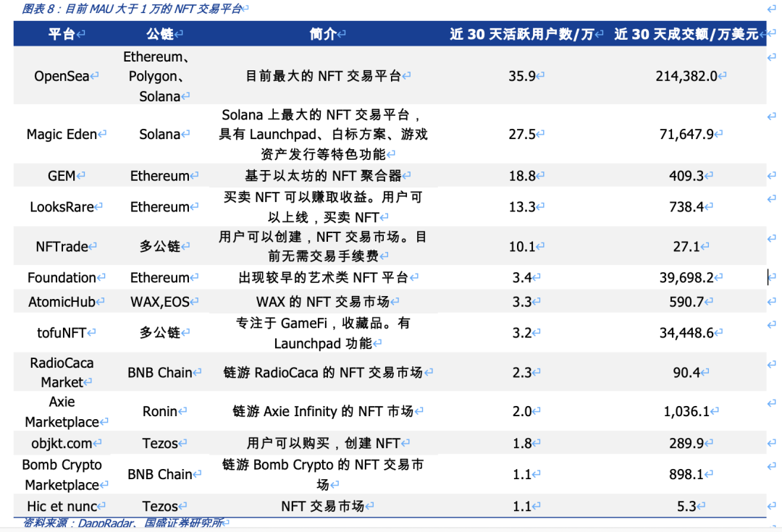This screenshot has width=782, height=532.
Task: Click the description starting '买卖 NFT 可以赚取收益'
Action: (323, 208)
